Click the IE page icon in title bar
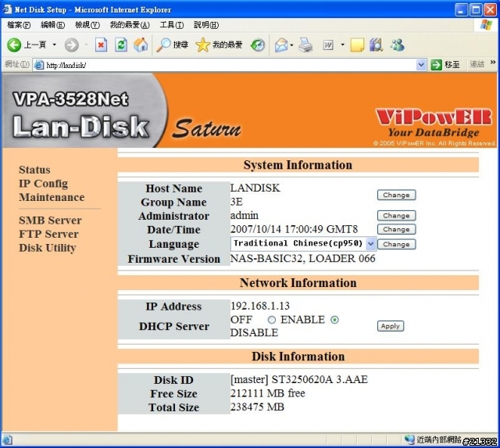The image size is (500, 448). [x=7, y=9]
